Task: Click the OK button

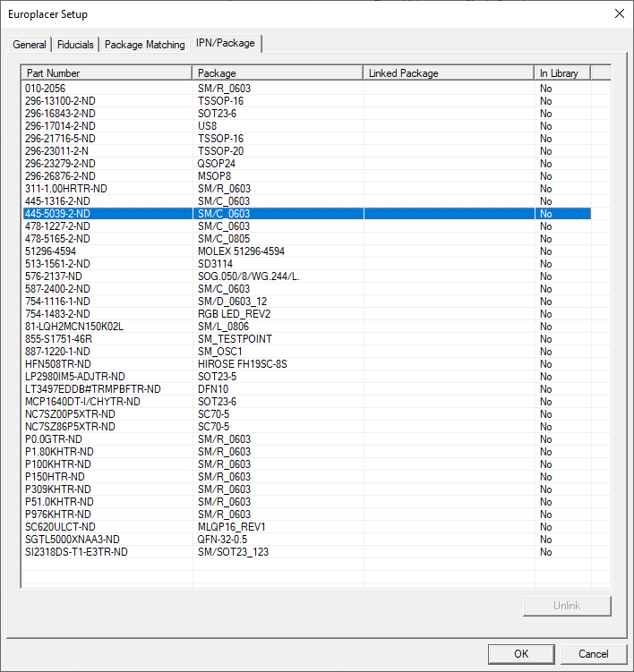Action: (x=521, y=654)
